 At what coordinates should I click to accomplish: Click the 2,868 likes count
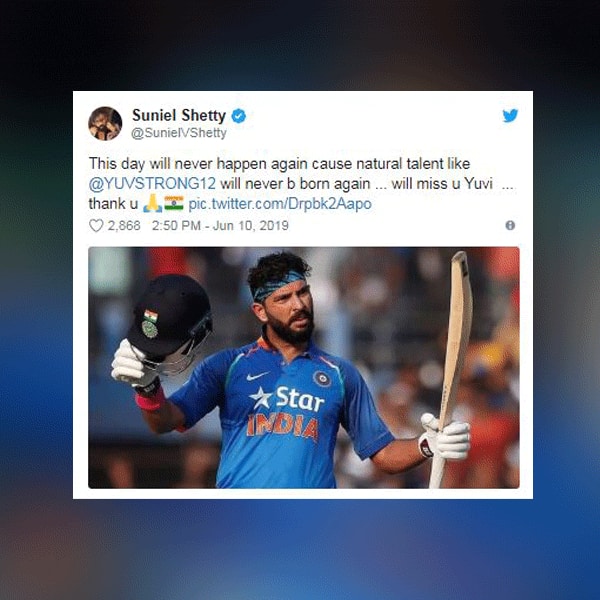tap(124, 225)
